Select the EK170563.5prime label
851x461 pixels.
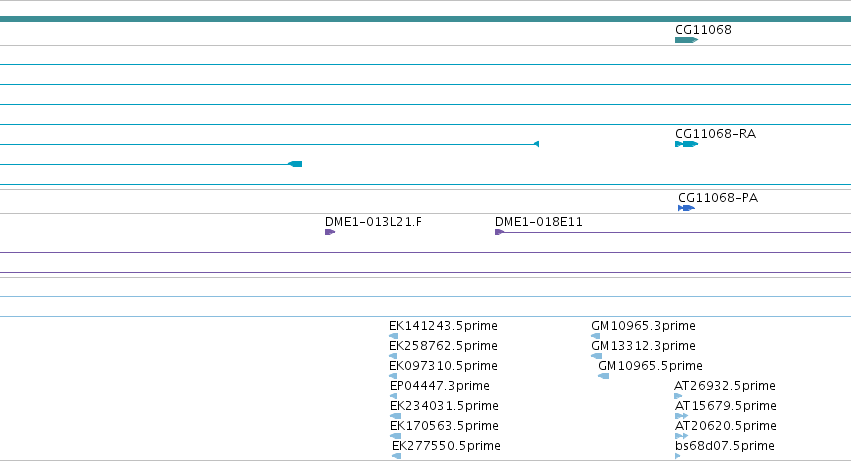pos(444,426)
